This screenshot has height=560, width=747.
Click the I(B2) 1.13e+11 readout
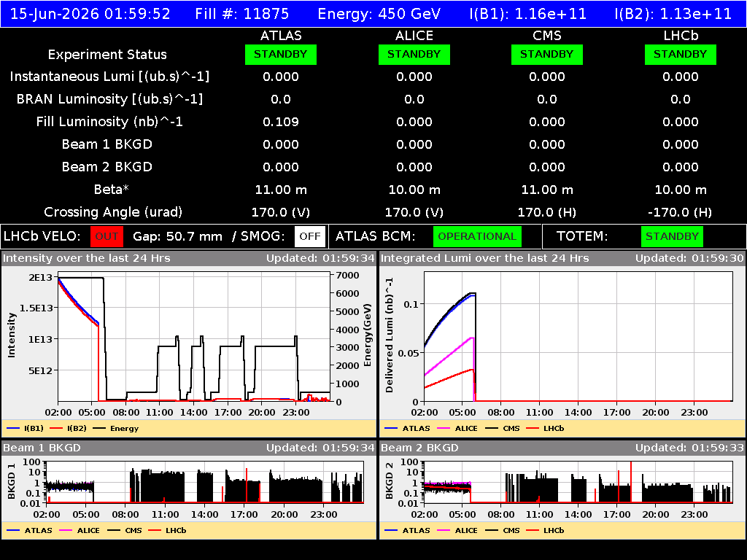pyautogui.click(x=673, y=14)
